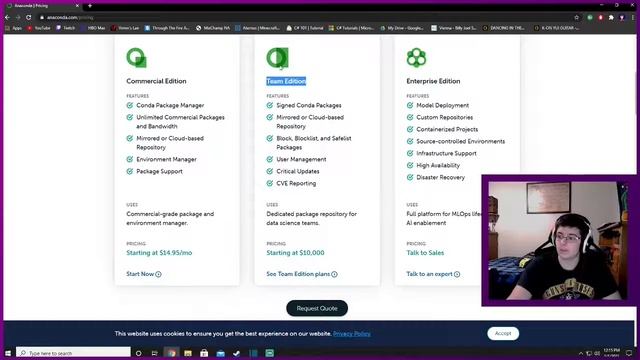Click the Starting at $10,000 pricing text
This screenshot has width=640, height=360.
(296, 253)
